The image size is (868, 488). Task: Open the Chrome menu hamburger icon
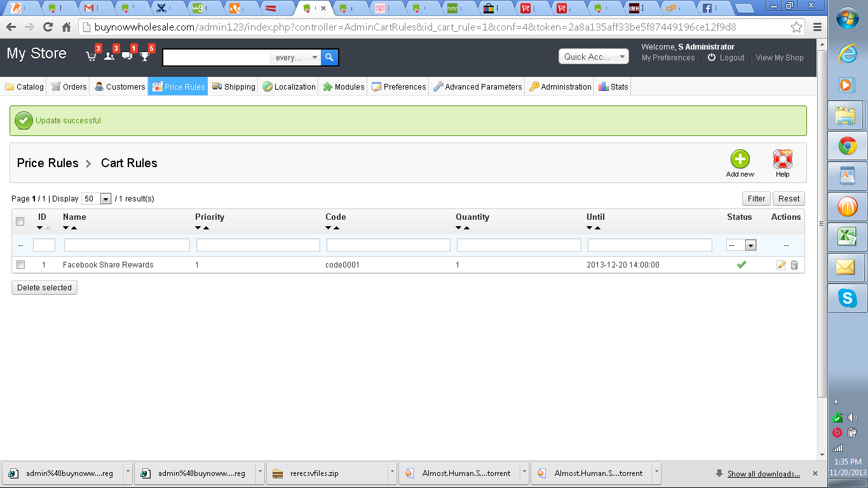click(817, 27)
